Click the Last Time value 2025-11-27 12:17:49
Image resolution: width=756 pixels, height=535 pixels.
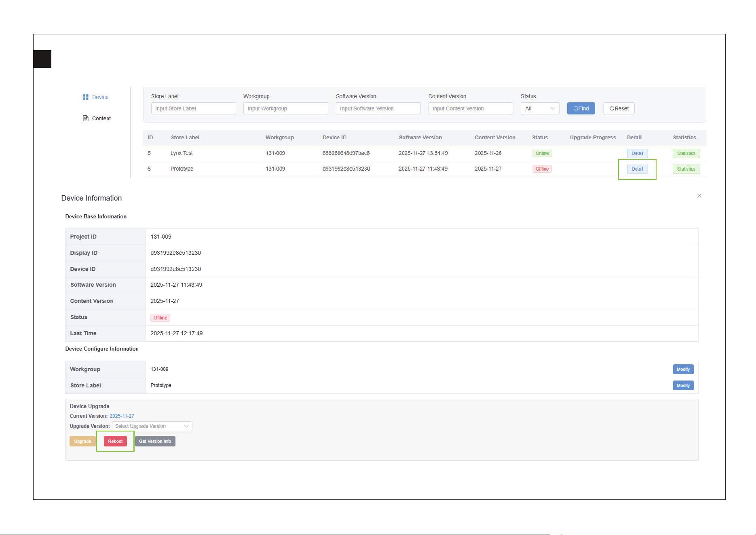click(177, 333)
